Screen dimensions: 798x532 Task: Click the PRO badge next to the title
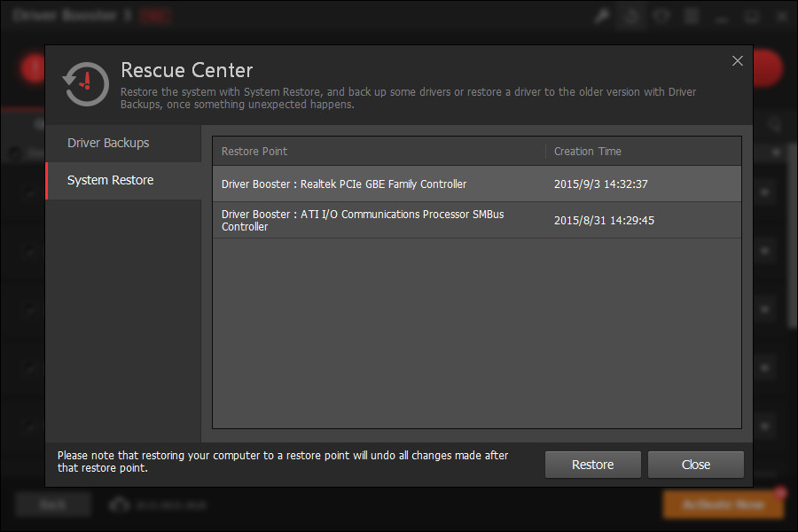point(155,15)
